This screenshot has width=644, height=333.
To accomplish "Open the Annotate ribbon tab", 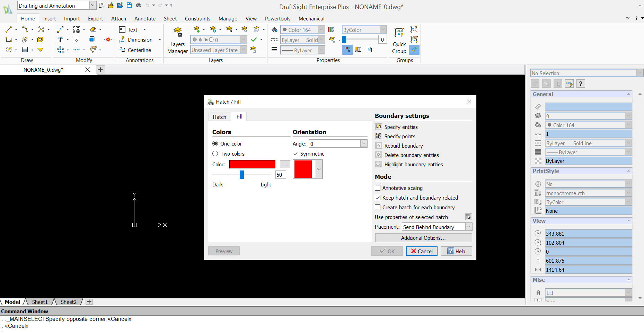I will click(x=145, y=18).
